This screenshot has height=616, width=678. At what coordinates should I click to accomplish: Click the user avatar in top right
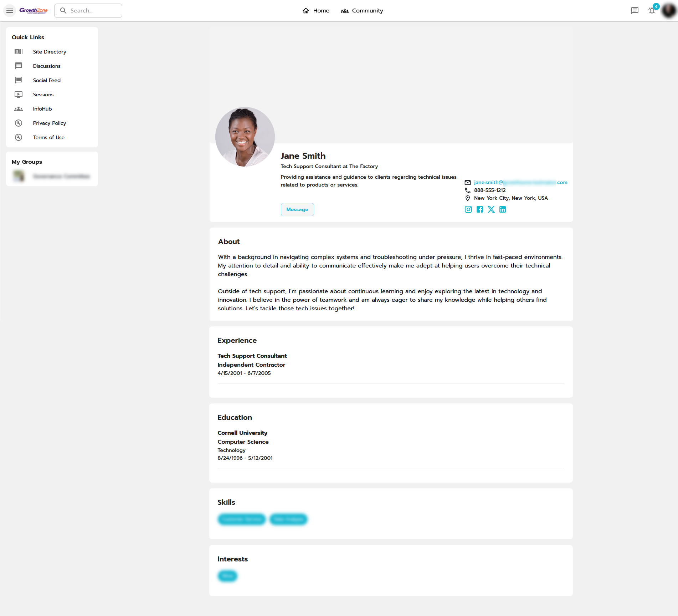668,11
